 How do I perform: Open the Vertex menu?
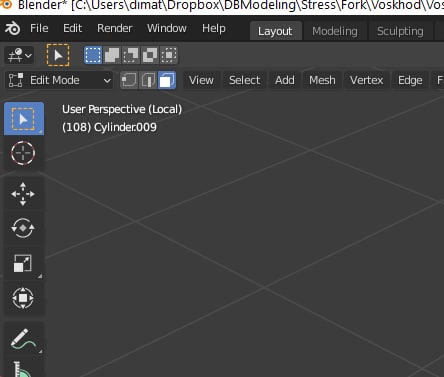click(x=366, y=80)
